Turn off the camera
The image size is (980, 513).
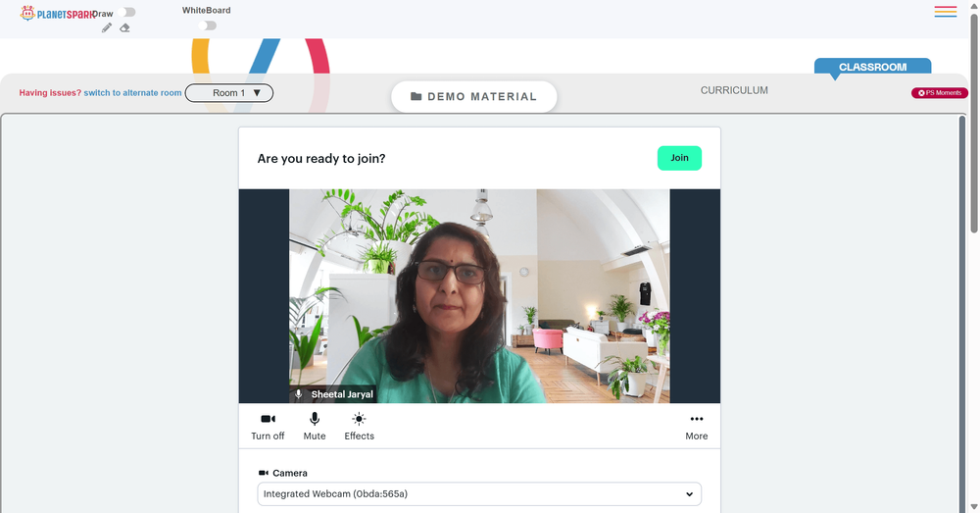point(268,427)
